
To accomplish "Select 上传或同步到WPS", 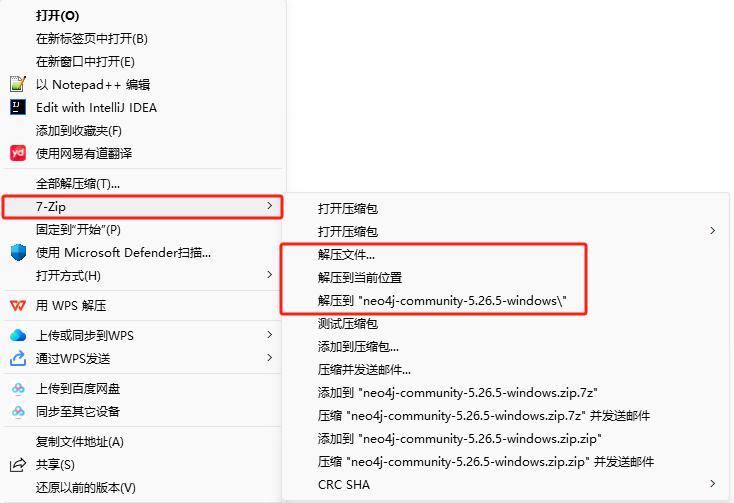I will [85, 335].
